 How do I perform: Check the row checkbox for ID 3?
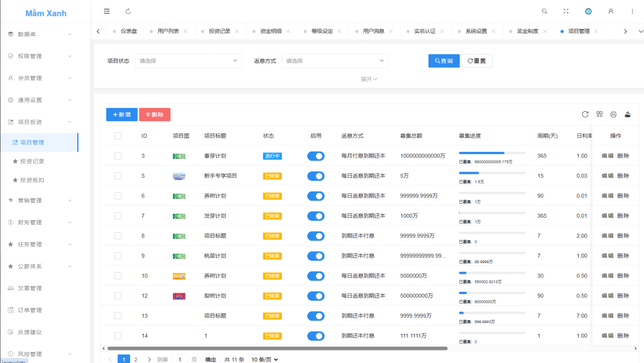click(x=118, y=156)
